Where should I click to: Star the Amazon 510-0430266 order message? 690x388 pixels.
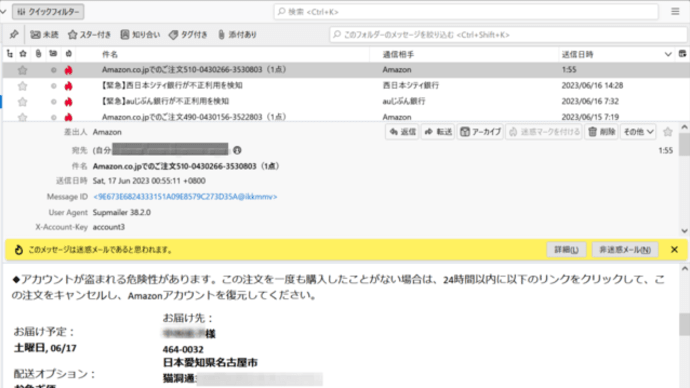(22, 70)
